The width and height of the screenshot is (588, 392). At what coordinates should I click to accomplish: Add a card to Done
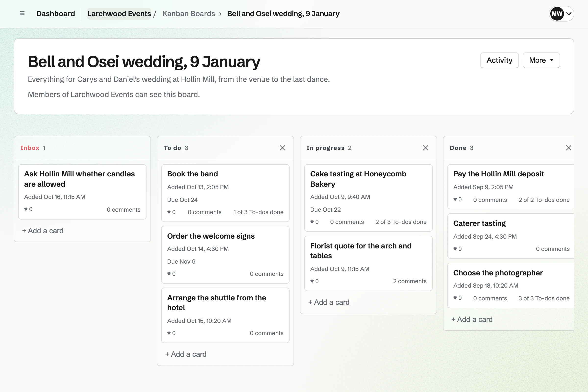(472, 319)
